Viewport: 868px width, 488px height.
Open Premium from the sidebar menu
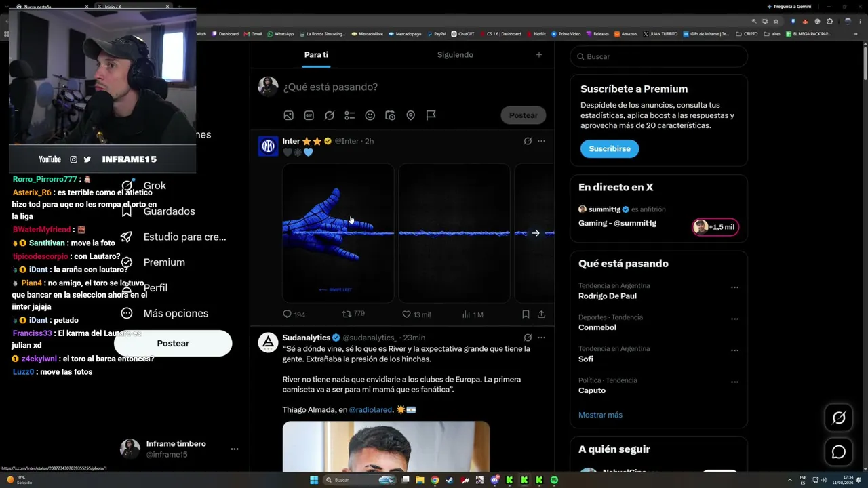[153, 262]
